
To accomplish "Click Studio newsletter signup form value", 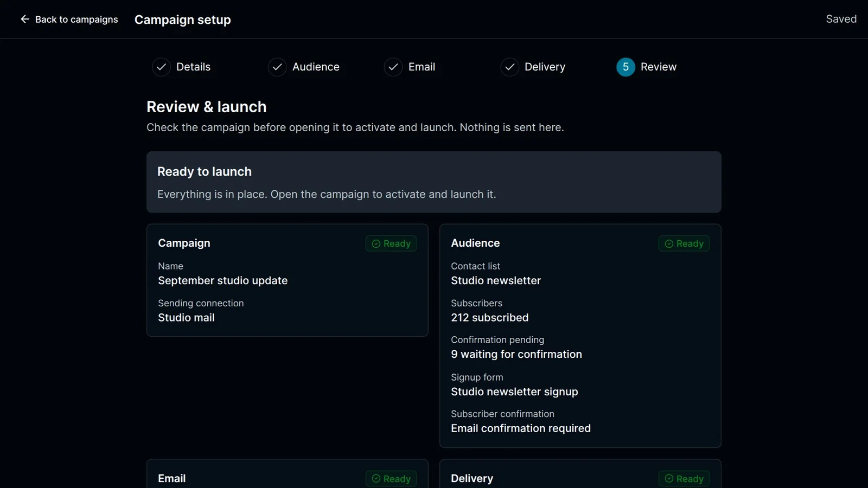I will click(x=514, y=391).
